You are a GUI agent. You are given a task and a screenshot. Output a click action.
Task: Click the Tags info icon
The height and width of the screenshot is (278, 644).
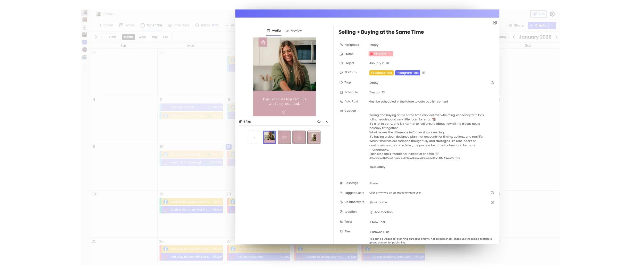pyautogui.click(x=492, y=83)
